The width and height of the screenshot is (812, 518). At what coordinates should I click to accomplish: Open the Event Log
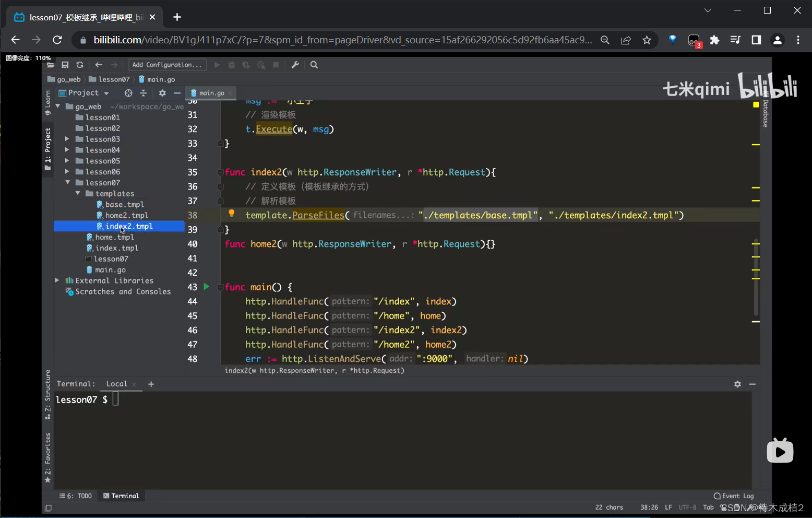coord(734,496)
